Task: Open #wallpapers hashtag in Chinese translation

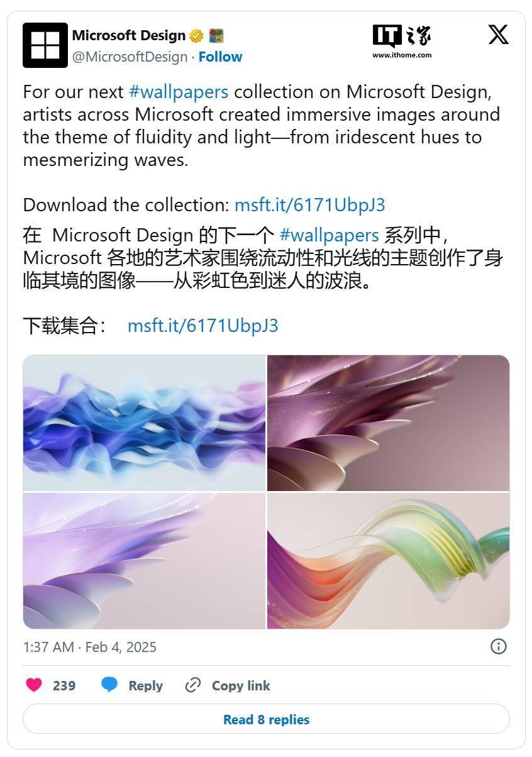Action: (329, 235)
